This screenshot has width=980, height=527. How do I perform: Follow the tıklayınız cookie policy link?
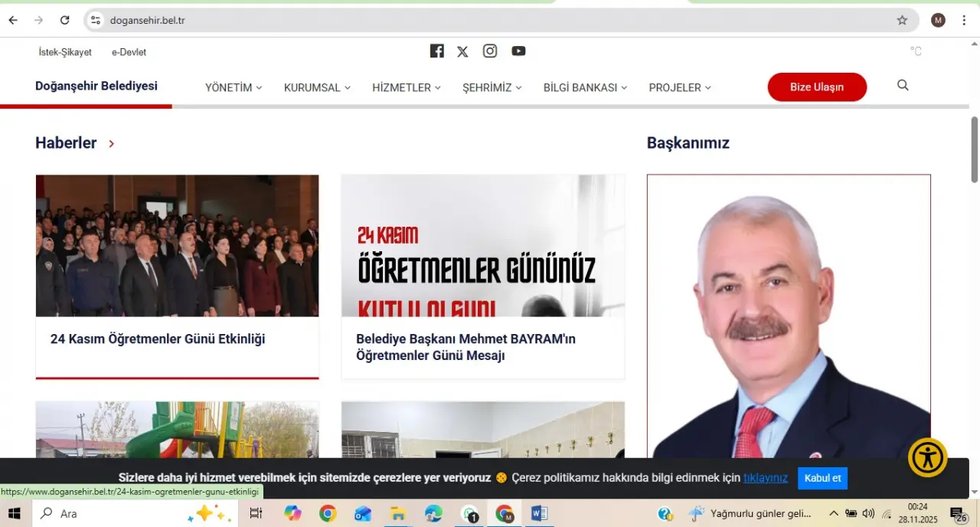(765, 478)
